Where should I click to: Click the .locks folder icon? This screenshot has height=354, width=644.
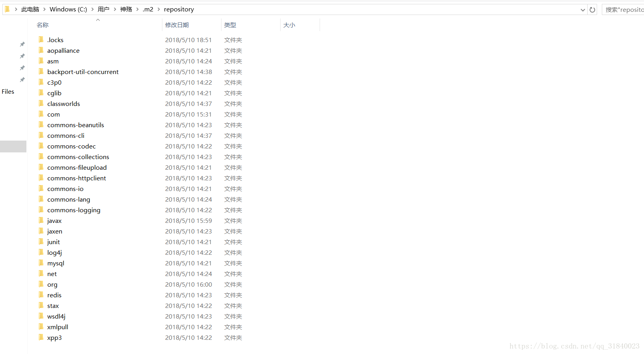pyautogui.click(x=41, y=39)
